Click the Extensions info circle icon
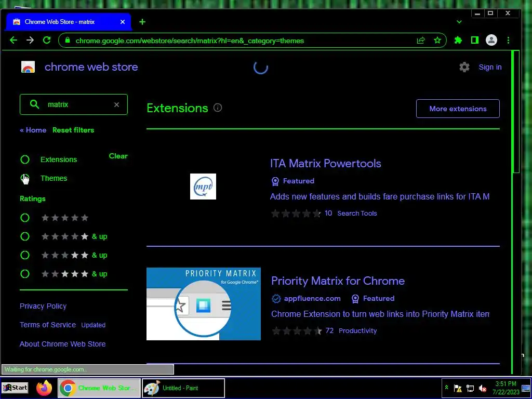Viewport: 532px width, 399px height. 218,108
